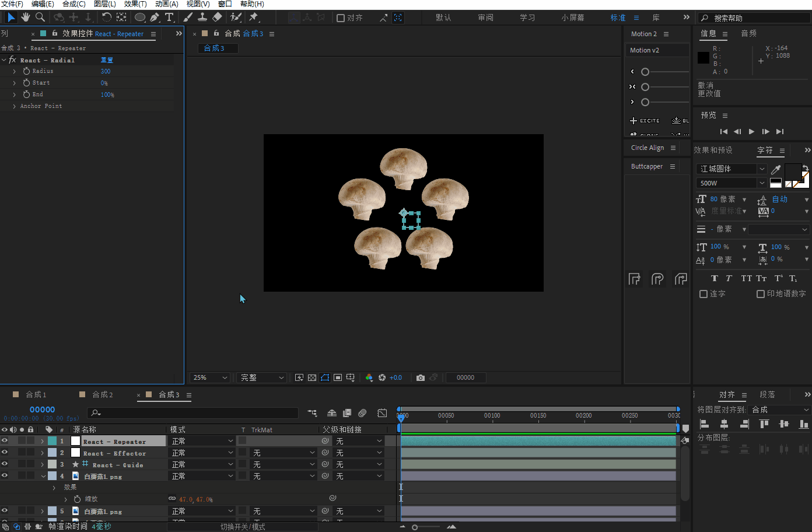Click the EXCITE button in Motion v2

pos(645,121)
